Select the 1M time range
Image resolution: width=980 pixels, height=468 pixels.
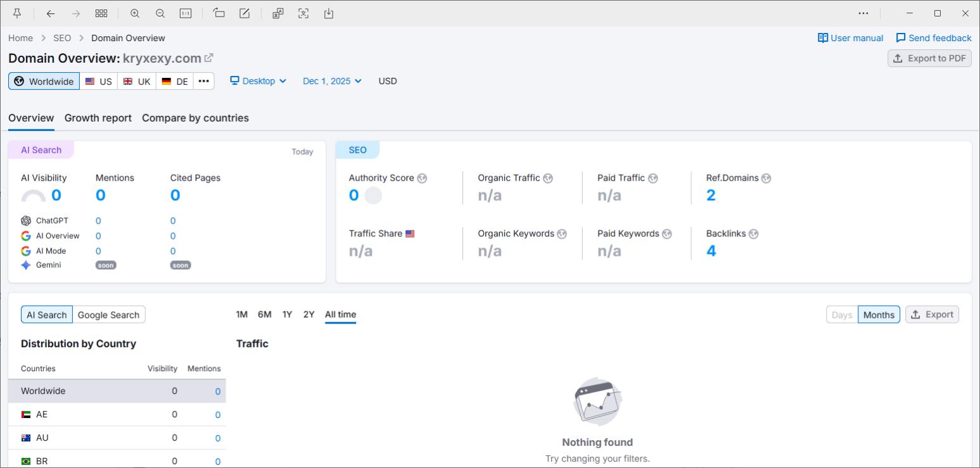coord(241,315)
